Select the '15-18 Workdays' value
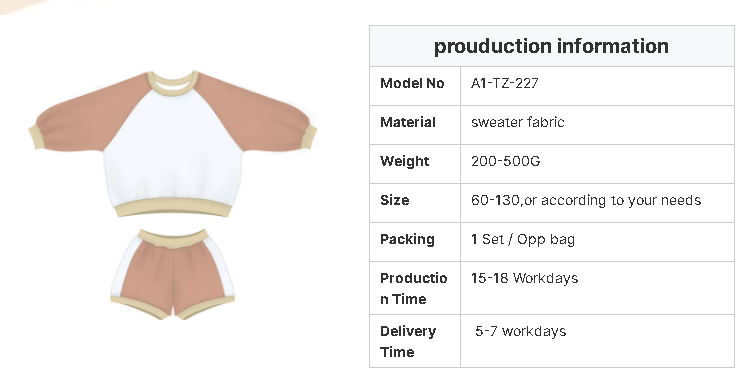756x384 pixels. pyautogui.click(x=524, y=278)
